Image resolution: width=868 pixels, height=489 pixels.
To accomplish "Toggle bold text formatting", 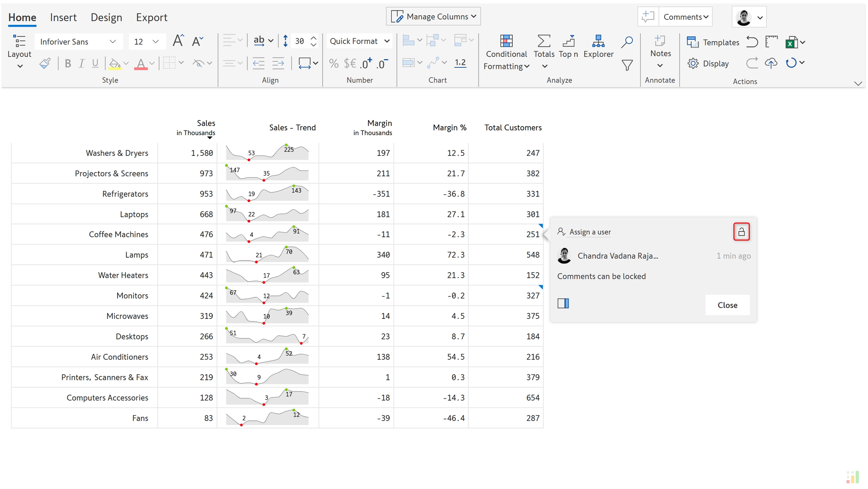I will click(68, 63).
